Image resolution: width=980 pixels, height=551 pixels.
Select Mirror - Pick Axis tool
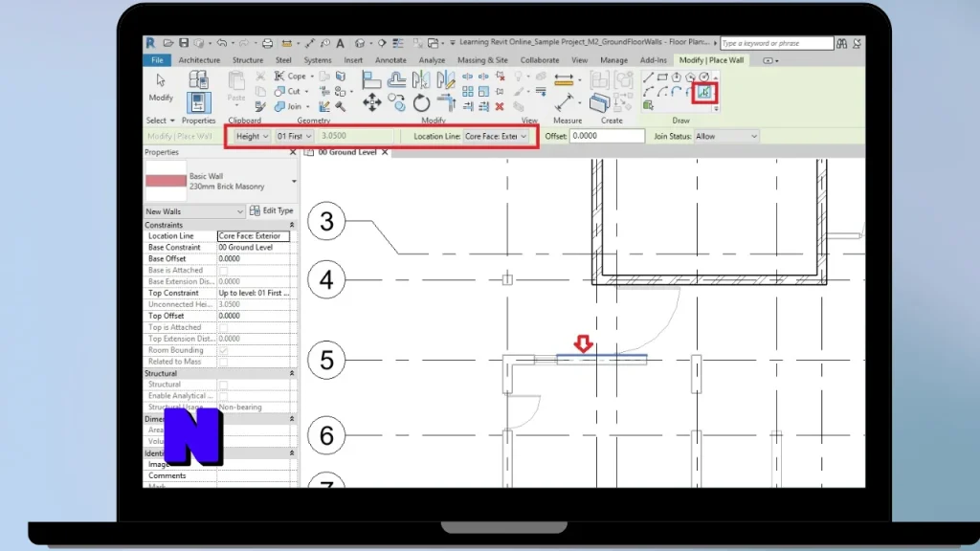[421, 78]
